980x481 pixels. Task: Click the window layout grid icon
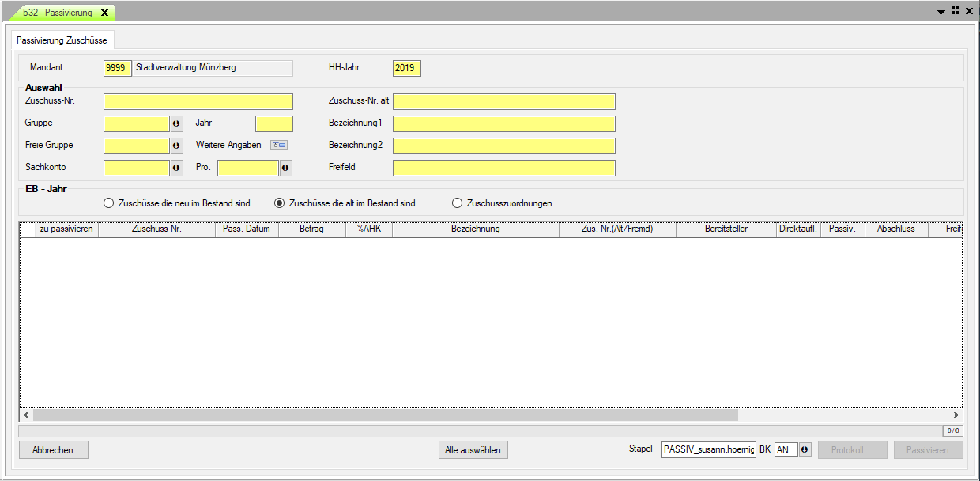coord(955,11)
